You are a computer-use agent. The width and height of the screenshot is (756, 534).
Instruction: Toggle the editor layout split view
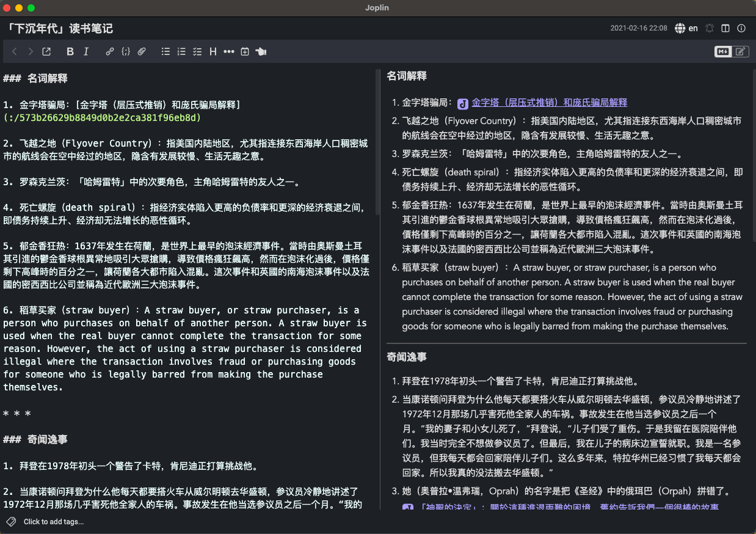(725, 28)
